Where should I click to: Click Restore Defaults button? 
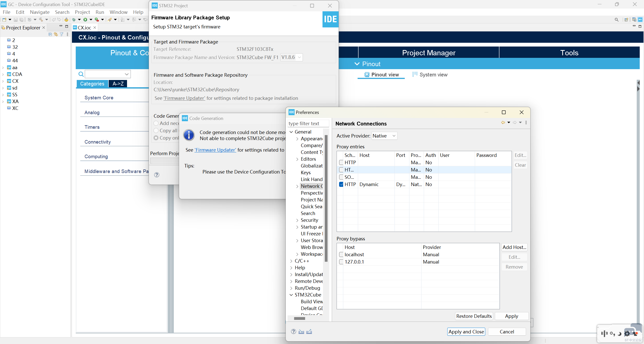(474, 316)
